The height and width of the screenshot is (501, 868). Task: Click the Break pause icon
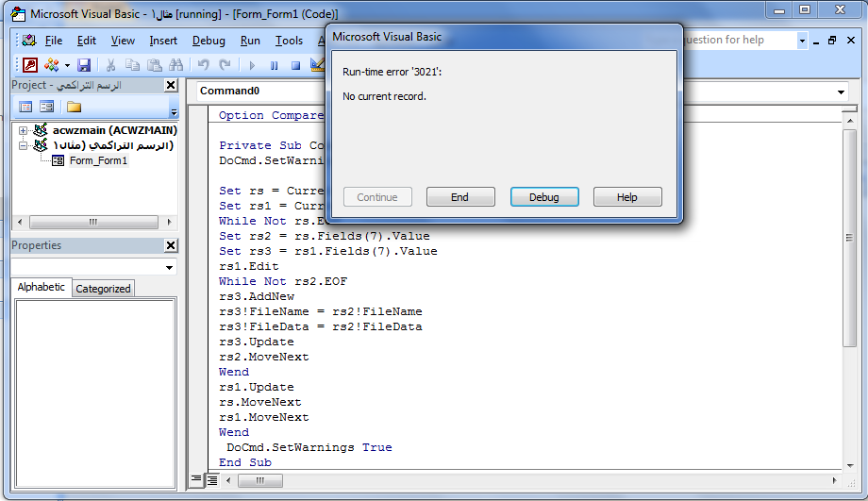(x=274, y=65)
